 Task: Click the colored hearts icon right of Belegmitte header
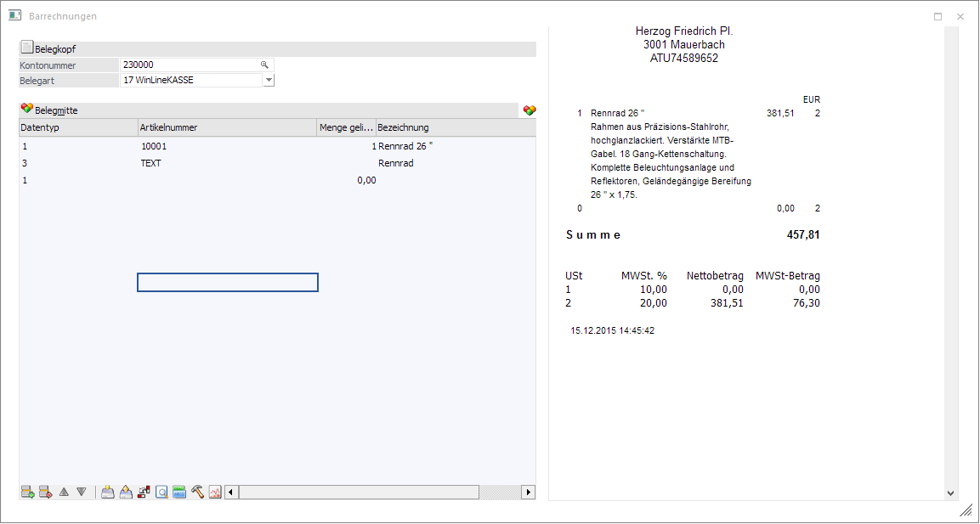[530, 110]
